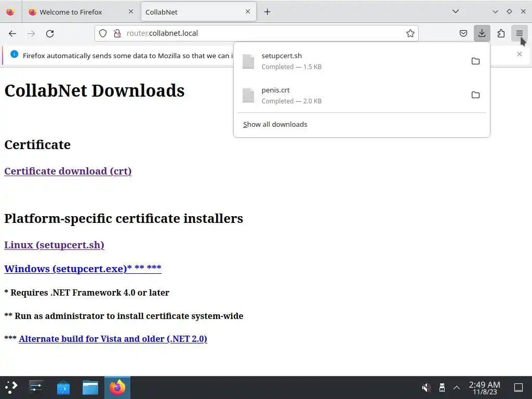The width and height of the screenshot is (532, 399).
Task: Download the Windows (setupcert.exe) installer
Action: pyautogui.click(x=83, y=269)
